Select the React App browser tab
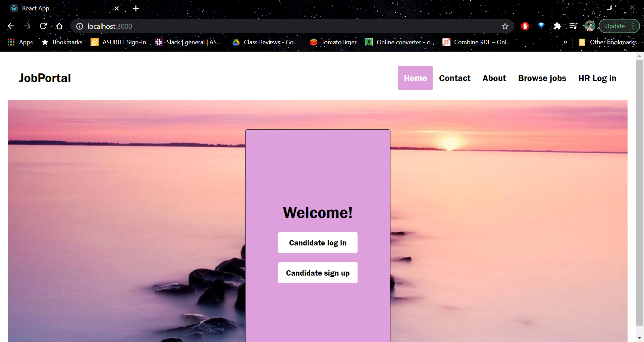The height and width of the screenshot is (342, 644). coord(64,8)
